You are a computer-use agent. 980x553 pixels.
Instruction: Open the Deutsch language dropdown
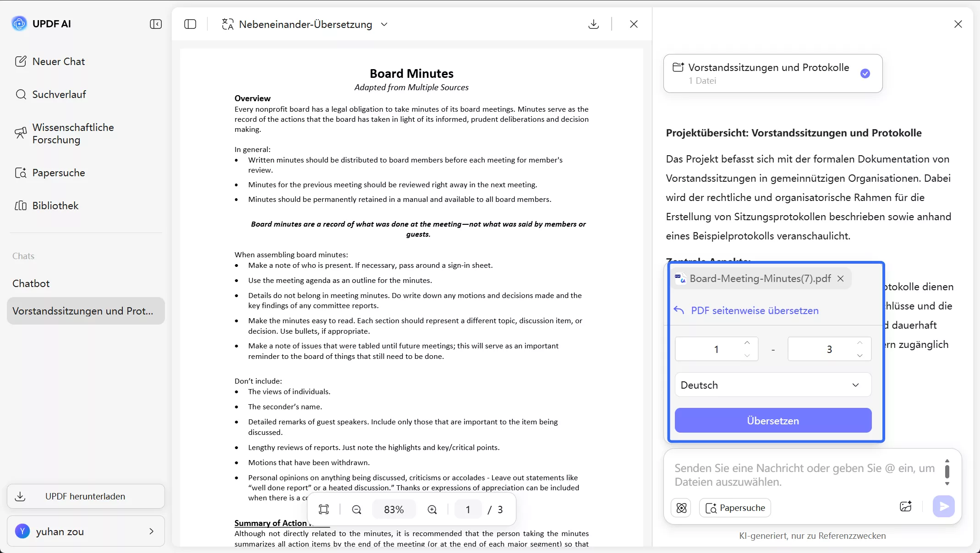[x=772, y=385]
